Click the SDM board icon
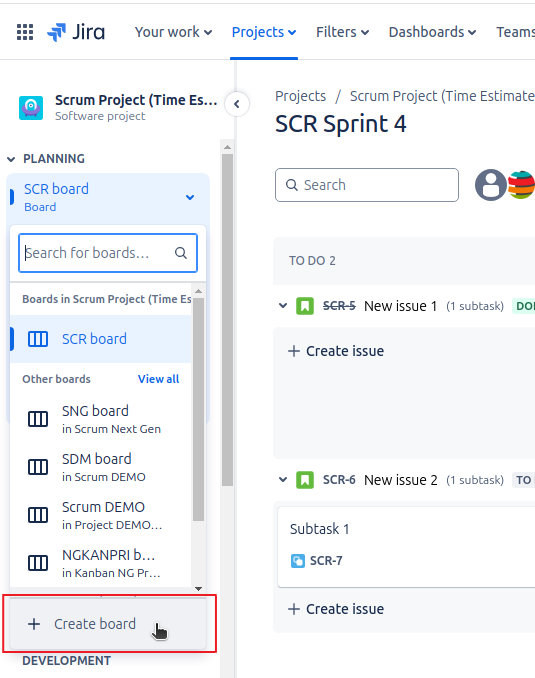Screen dimensions: 535x678 pyautogui.click(x=38, y=467)
